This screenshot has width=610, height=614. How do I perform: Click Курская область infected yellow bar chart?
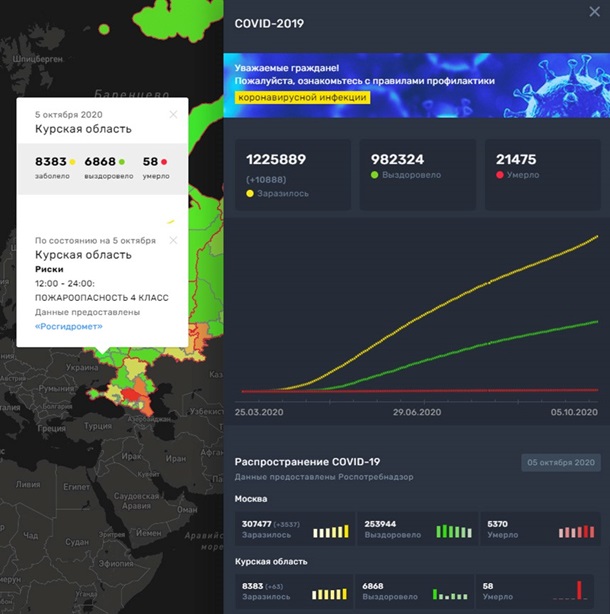click(330, 593)
